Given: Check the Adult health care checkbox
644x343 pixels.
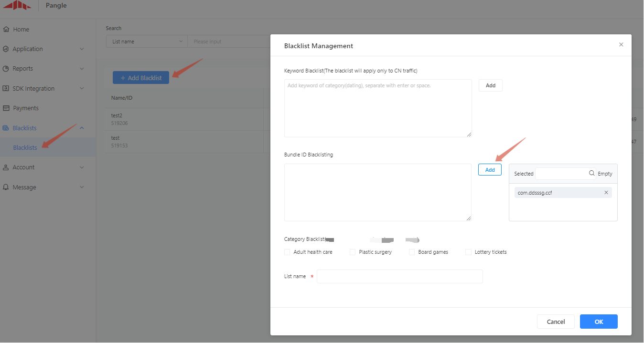Looking at the screenshot, I should (x=287, y=252).
